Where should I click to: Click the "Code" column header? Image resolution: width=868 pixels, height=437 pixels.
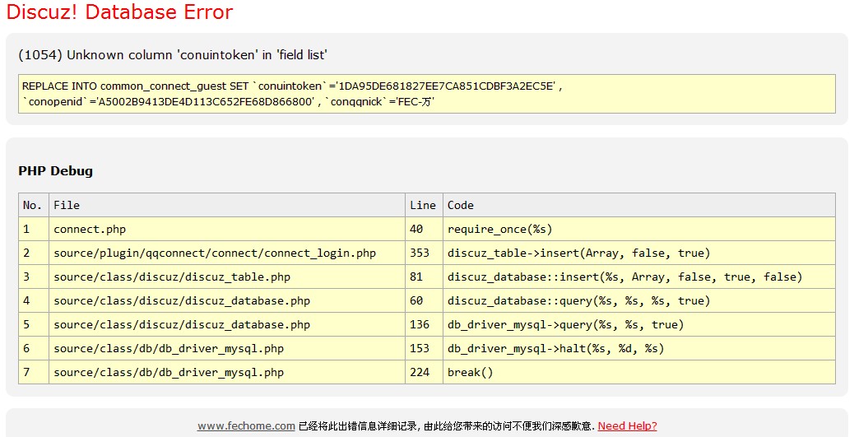pos(461,205)
